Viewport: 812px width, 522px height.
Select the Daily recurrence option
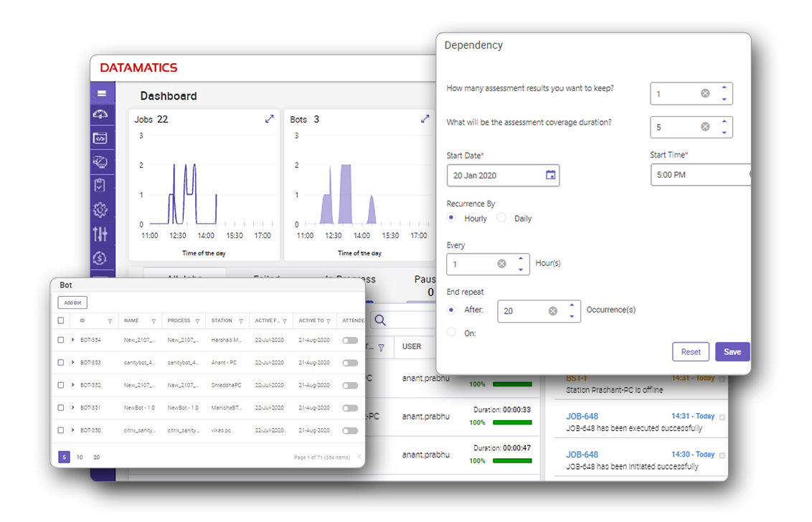pyautogui.click(x=502, y=218)
